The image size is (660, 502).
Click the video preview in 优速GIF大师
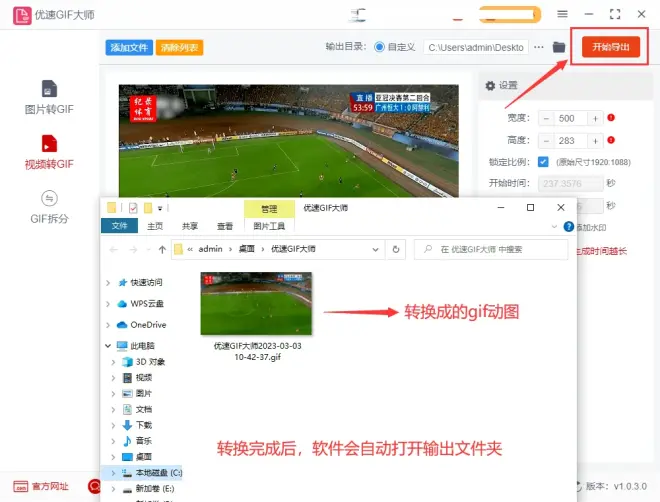pos(289,141)
